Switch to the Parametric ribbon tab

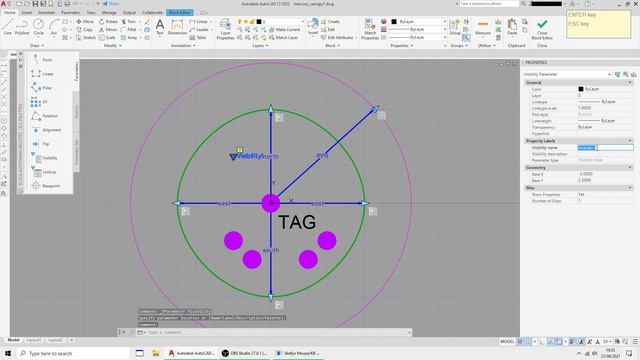[x=70, y=13]
